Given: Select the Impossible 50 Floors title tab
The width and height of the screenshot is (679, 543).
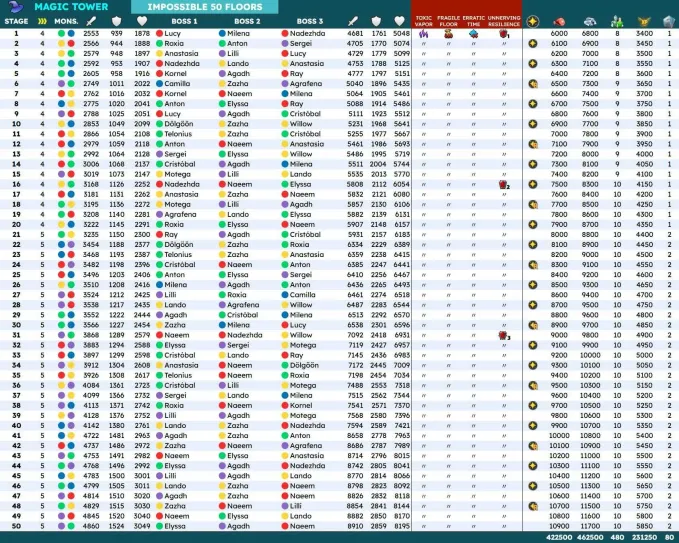Looking at the screenshot, I should (197, 6).
